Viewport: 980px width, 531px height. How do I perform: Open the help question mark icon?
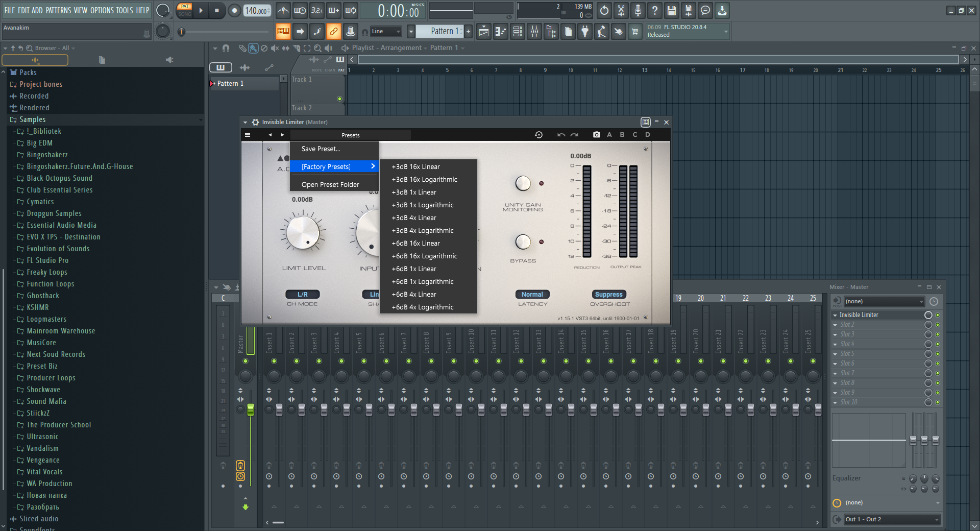point(655,10)
